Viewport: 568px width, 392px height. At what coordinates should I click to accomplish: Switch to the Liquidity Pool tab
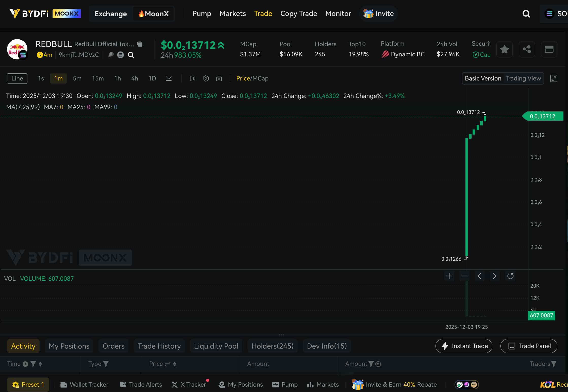click(216, 346)
